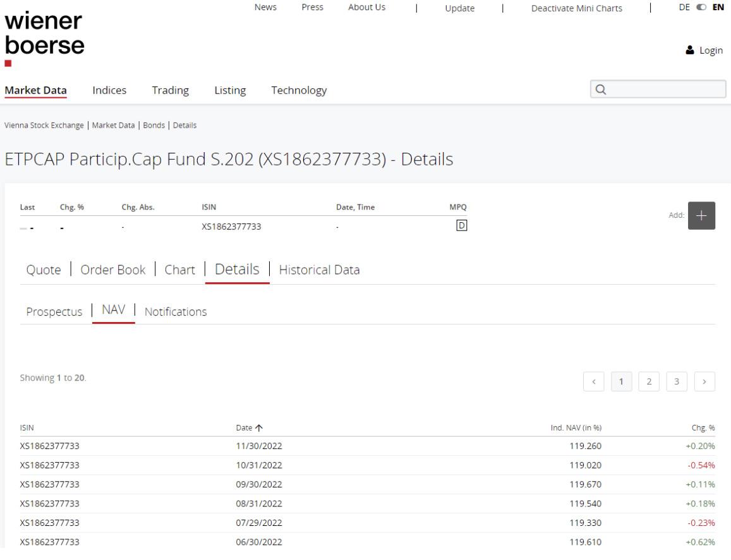
Task: Click change value -0.23%
Action: tap(701, 523)
